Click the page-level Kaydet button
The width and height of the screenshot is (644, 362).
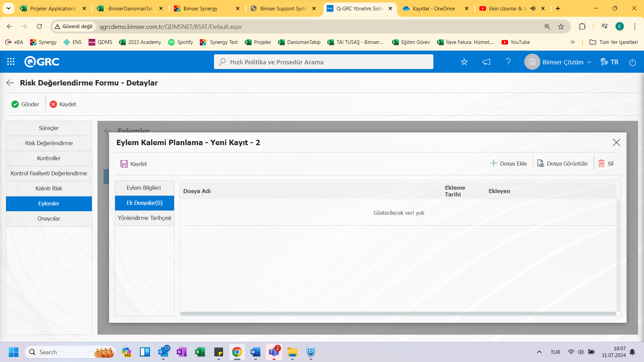coord(63,104)
